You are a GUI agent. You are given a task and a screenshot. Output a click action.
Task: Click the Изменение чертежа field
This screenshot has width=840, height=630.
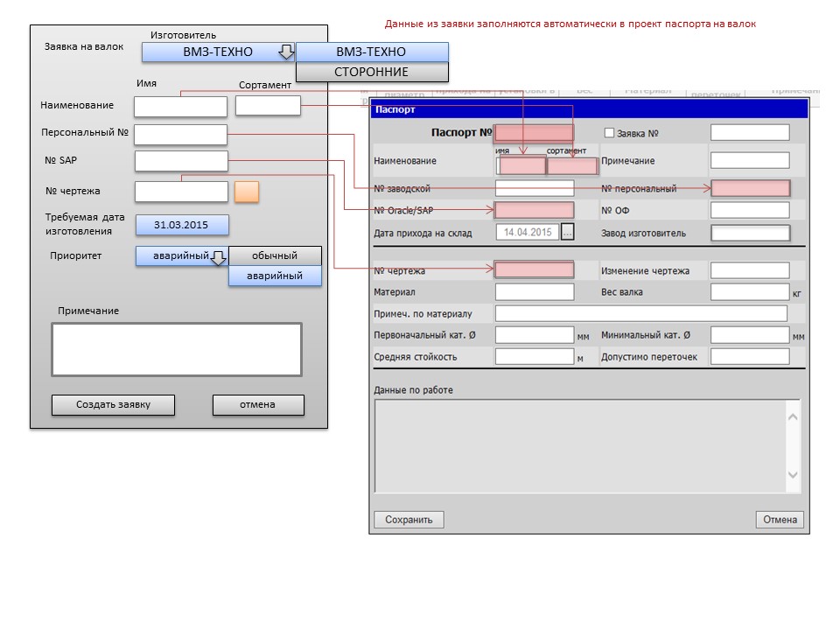[x=750, y=270]
